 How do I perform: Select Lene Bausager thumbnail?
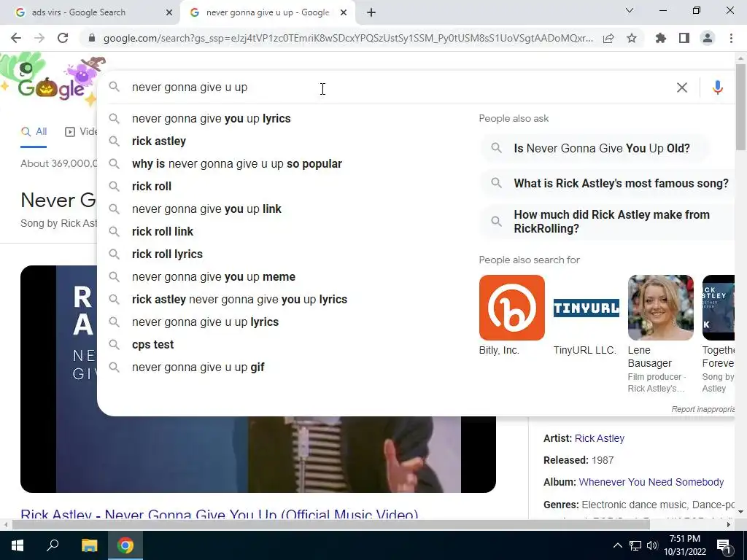pyautogui.click(x=660, y=308)
